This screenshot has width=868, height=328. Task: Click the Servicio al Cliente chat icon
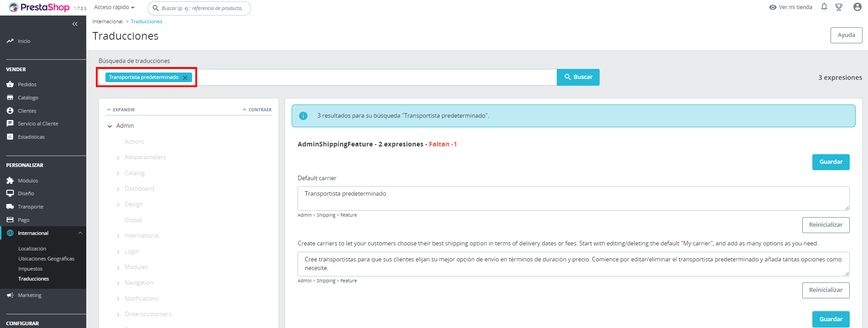10,124
